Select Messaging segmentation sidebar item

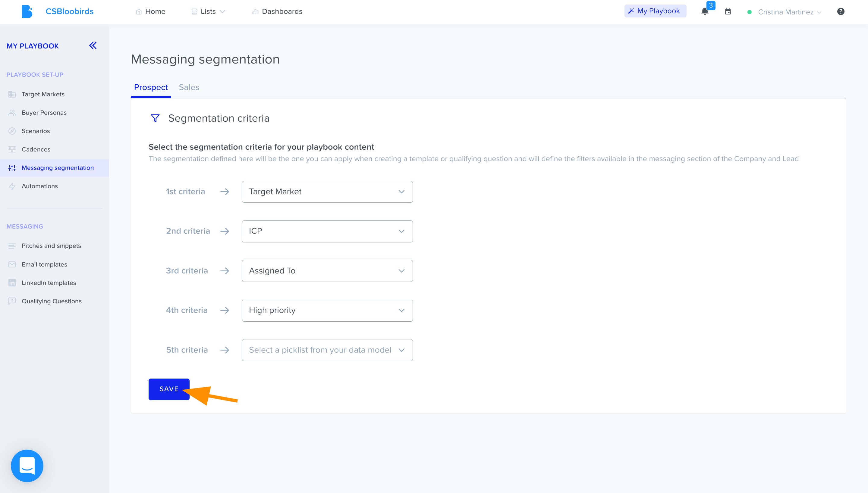click(x=55, y=168)
